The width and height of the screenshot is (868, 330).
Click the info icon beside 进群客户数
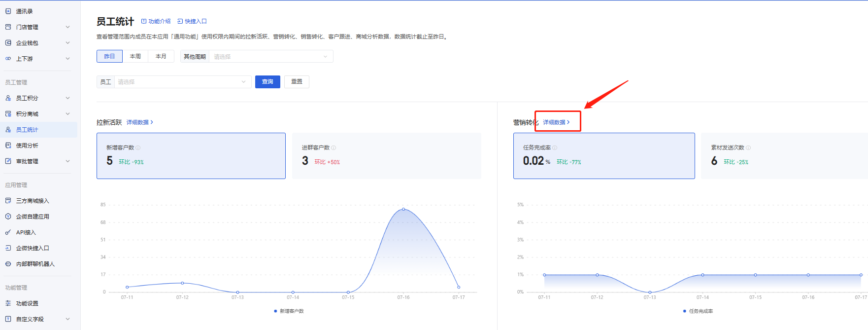(x=334, y=147)
